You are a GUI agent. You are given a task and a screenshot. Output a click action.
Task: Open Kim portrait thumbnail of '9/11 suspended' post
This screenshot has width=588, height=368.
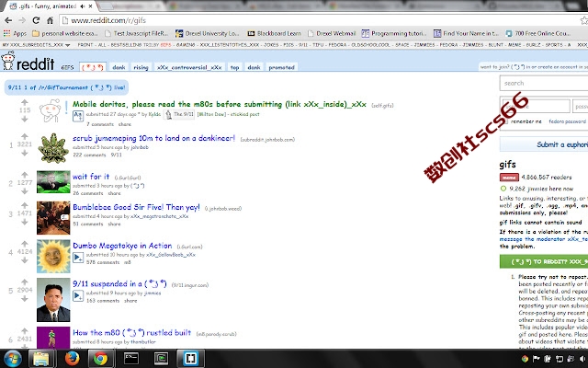click(x=53, y=300)
